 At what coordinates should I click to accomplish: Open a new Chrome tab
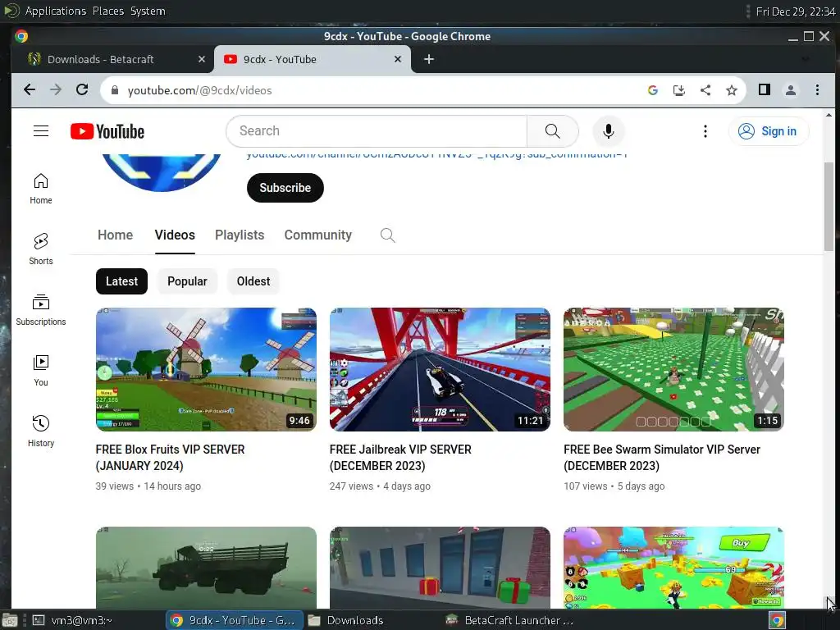pos(429,59)
